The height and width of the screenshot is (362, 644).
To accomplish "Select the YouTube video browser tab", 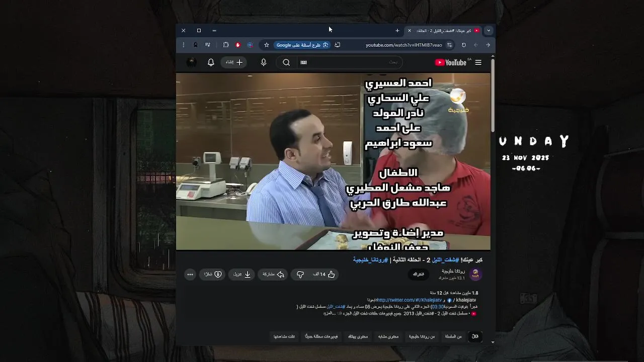I will [x=444, y=31].
